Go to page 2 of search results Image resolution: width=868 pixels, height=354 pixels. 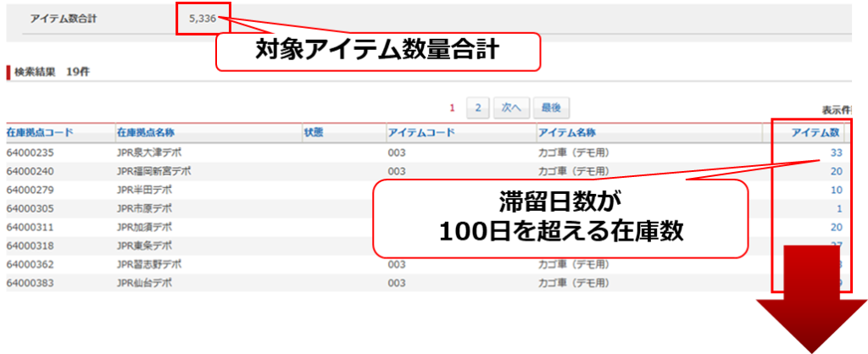(478, 108)
